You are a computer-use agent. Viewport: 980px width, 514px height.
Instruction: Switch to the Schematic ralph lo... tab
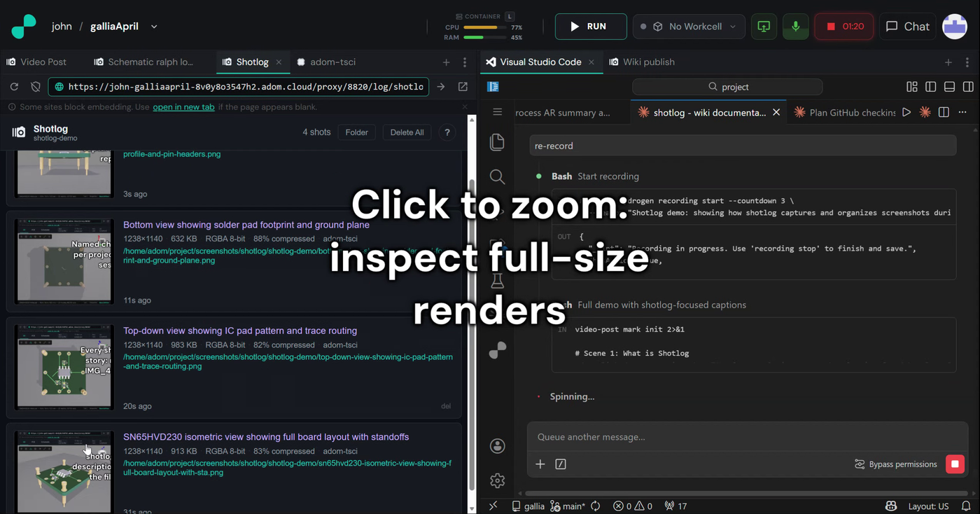[x=143, y=62]
